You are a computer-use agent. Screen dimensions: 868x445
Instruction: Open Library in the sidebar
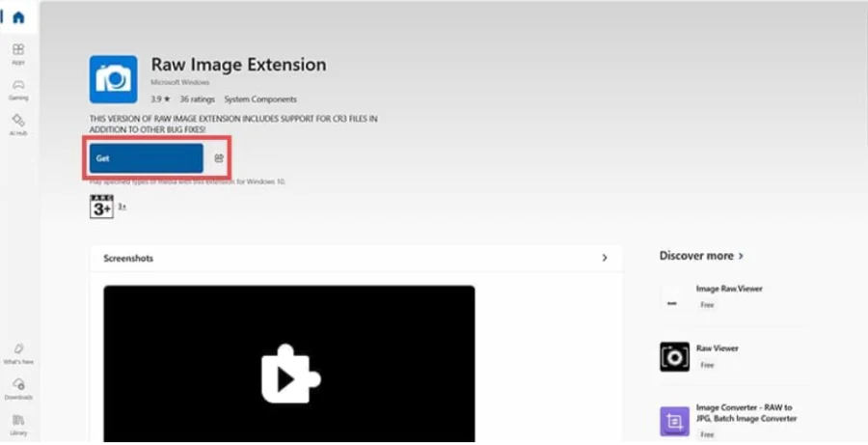point(18,425)
